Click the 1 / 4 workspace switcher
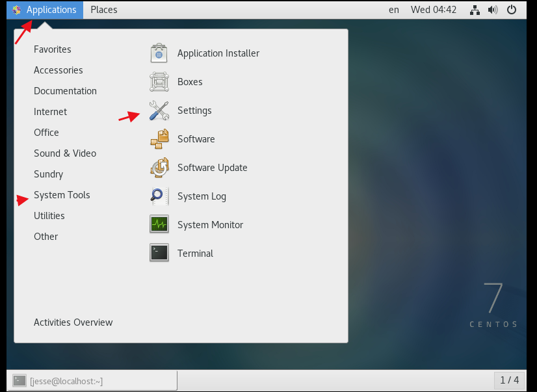 (x=509, y=380)
